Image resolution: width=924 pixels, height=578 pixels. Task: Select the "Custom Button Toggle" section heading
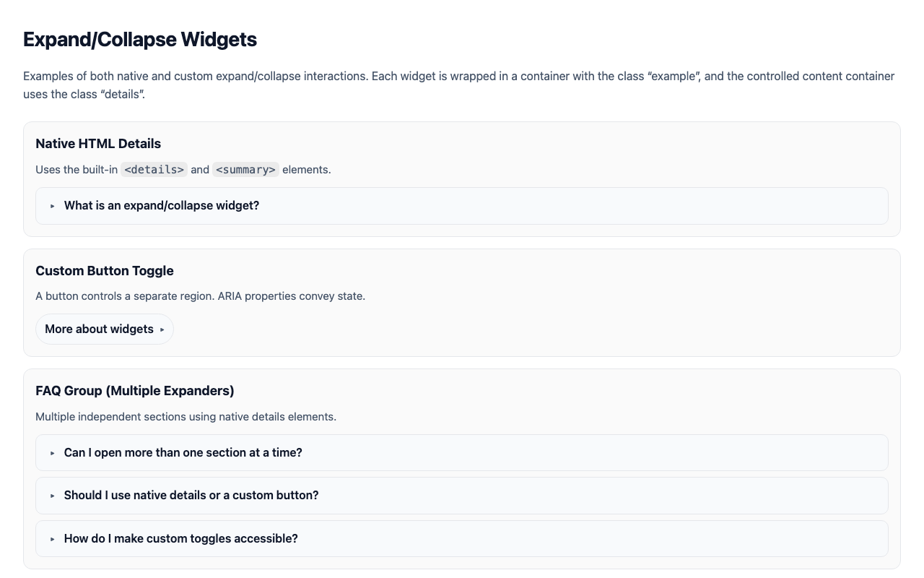(104, 271)
